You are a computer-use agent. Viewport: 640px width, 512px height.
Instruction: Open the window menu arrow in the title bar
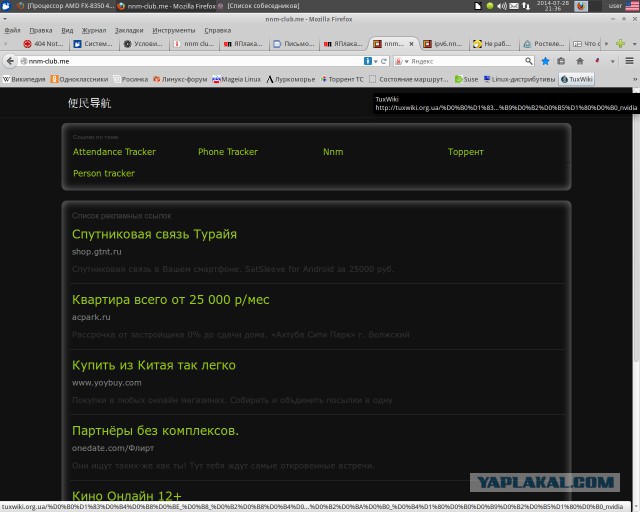tap(4, 19)
